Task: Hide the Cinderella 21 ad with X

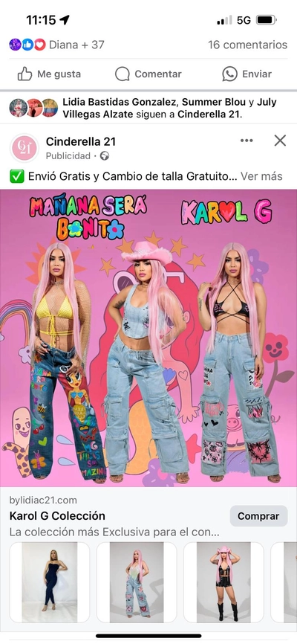Action: tap(280, 141)
